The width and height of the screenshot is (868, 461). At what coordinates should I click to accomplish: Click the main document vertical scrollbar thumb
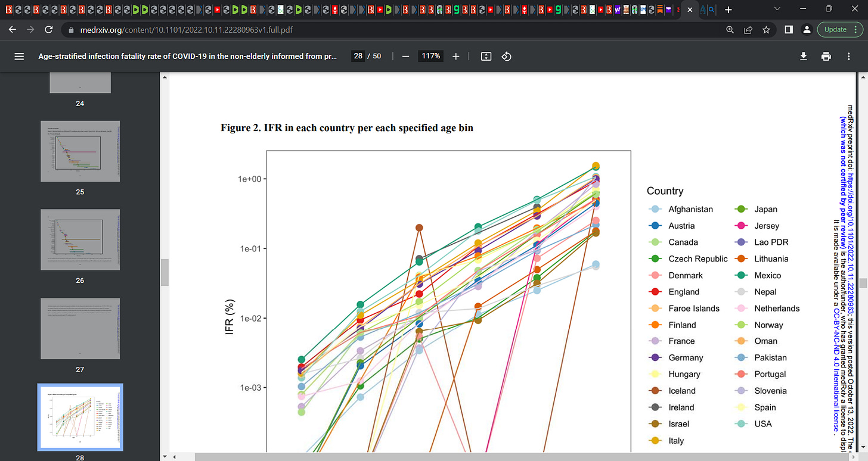(863, 284)
